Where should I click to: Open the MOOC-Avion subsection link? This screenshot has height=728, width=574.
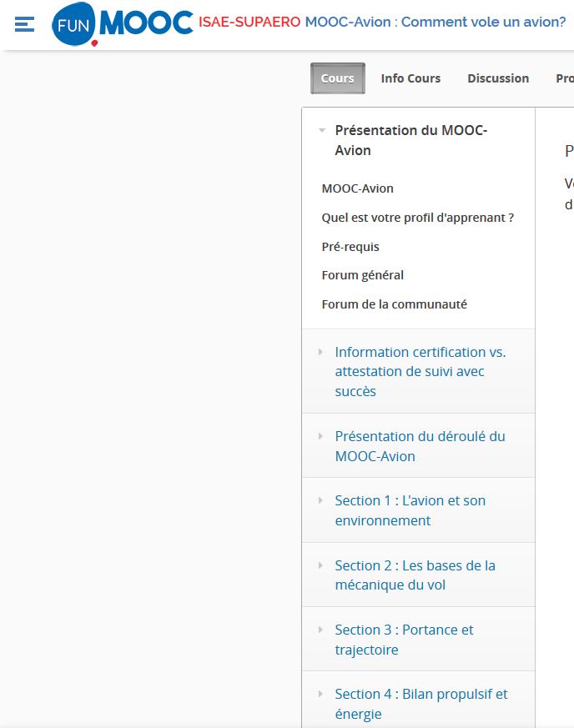357,188
